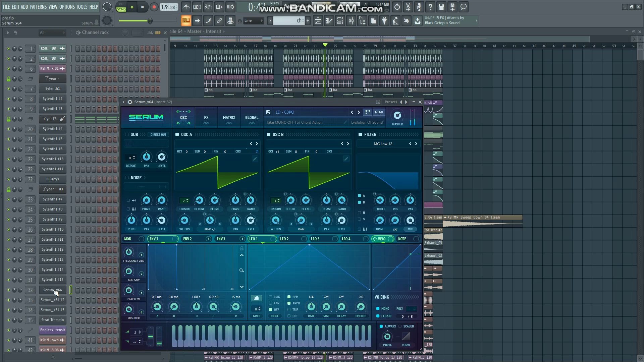Click the Serum MENU button

379,112
